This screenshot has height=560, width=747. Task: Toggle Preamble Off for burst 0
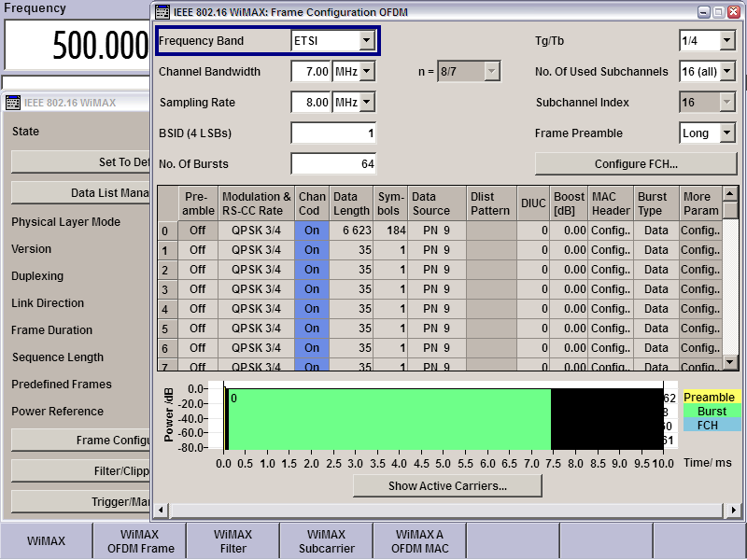pyautogui.click(x=198, y=231)
